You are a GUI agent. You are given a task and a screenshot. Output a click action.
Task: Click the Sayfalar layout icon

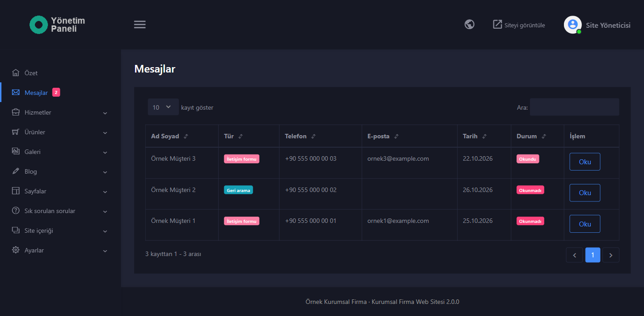[x=16, y=191]
